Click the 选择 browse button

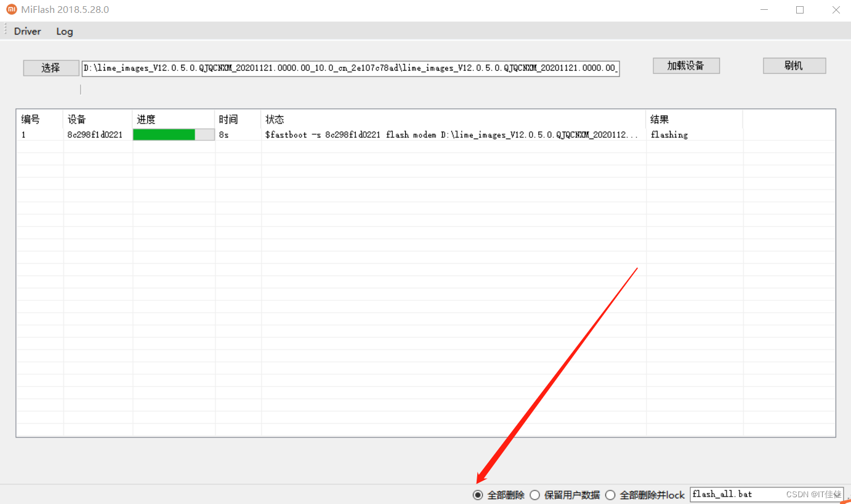51,68
